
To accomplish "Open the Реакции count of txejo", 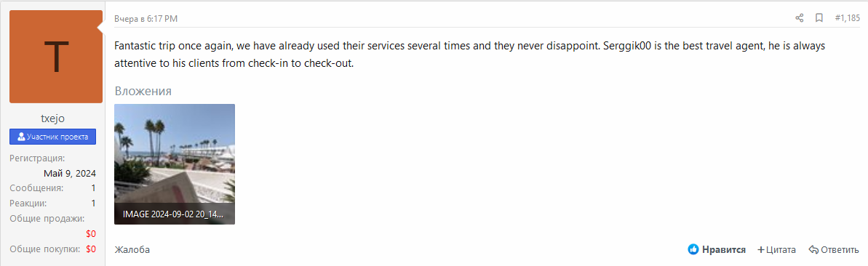I will pyautogui.click(x=94, y=203).
